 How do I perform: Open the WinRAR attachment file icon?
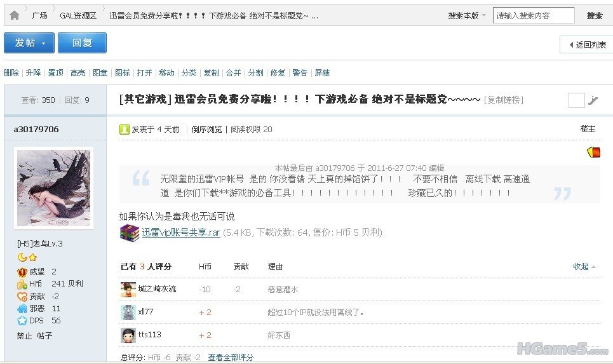point(130,233)
